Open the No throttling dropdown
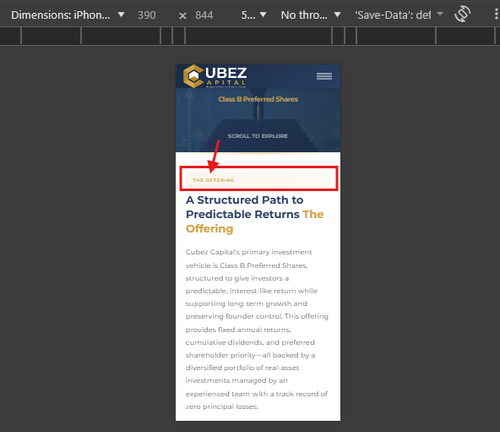The height and width of the screenshot is (432, 500). [x=311, y=15]
